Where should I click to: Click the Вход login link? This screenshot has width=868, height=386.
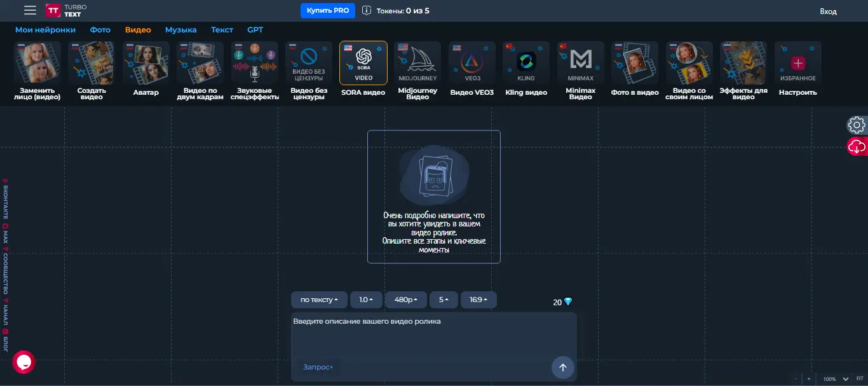coord(828,11)
